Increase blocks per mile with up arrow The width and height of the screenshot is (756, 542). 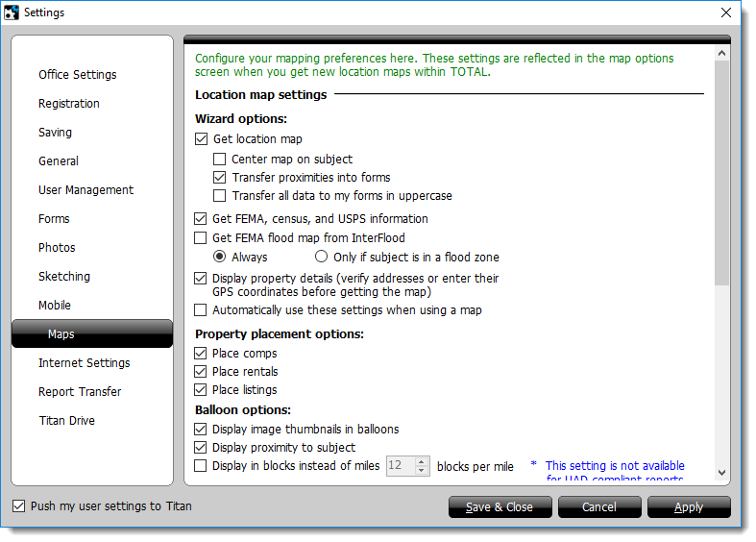tap(422, 461)
